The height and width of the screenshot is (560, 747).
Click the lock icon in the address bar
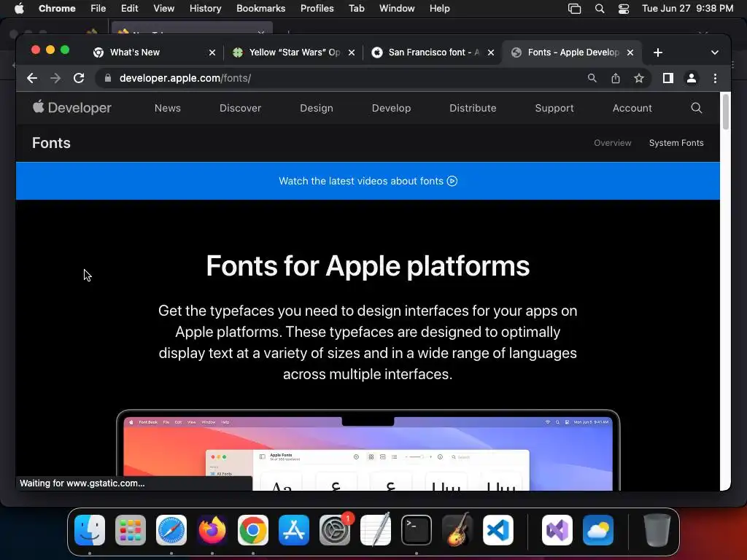(108, 78)
